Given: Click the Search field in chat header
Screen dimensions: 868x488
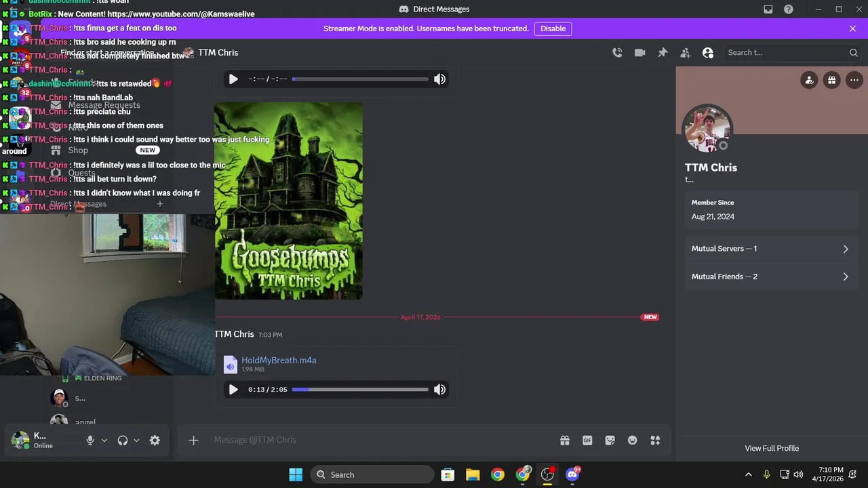Looking at the screenshot, I should pos(792,52).
